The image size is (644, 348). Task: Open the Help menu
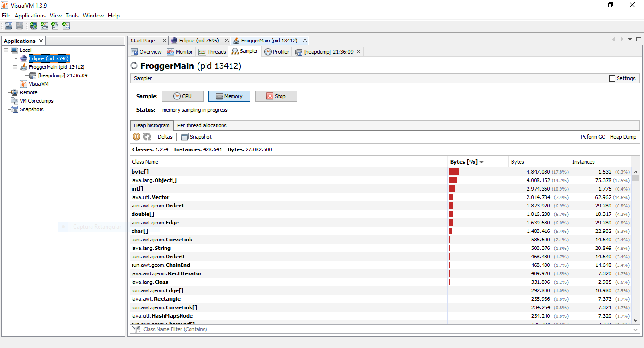click(x=114, y=16)
